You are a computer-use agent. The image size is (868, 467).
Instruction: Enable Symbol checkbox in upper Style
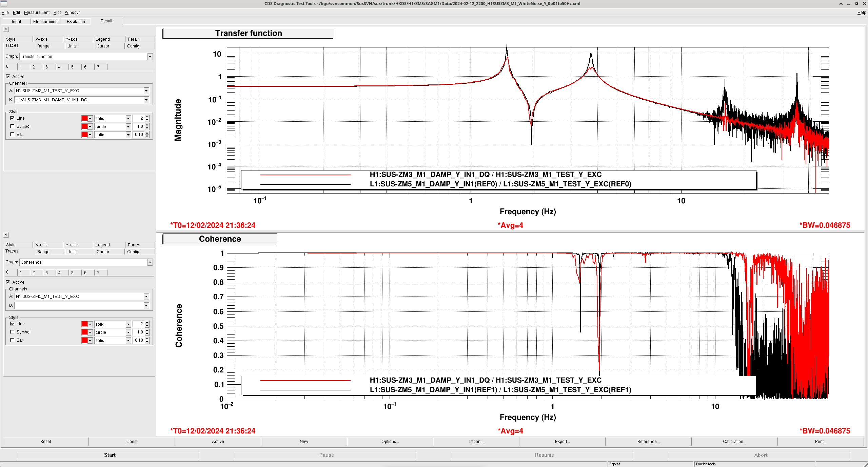(x=13, y=126)
